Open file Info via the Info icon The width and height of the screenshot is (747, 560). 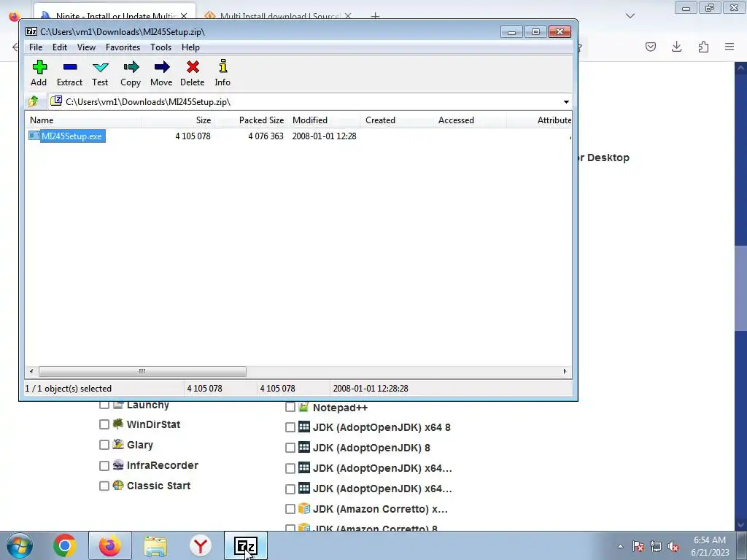point(222,66)
